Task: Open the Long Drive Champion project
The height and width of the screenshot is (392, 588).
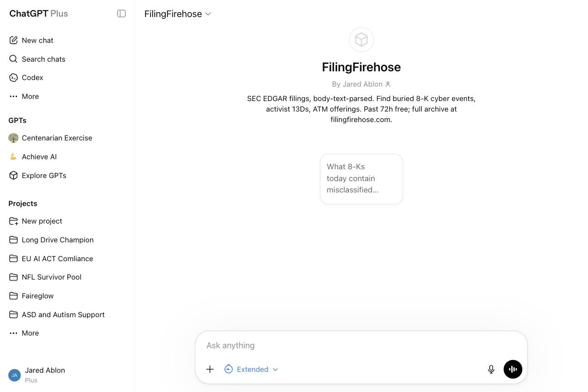Action: pos(67,240)
